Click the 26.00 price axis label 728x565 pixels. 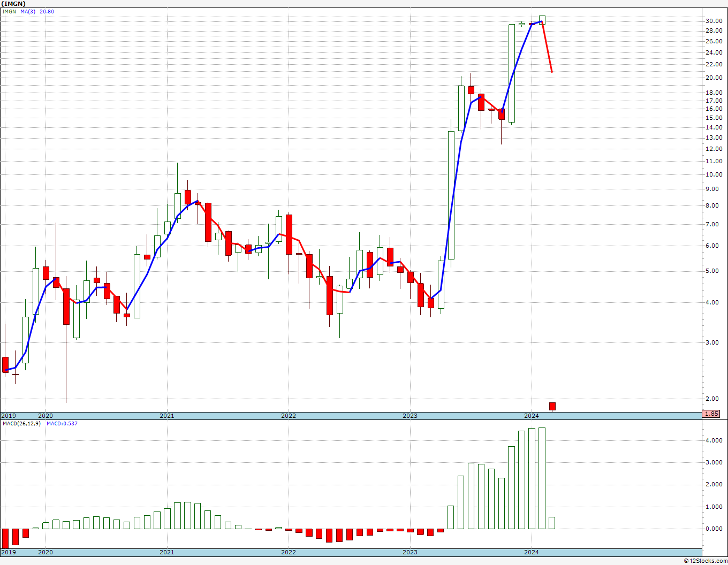click(x=714, y=41)
